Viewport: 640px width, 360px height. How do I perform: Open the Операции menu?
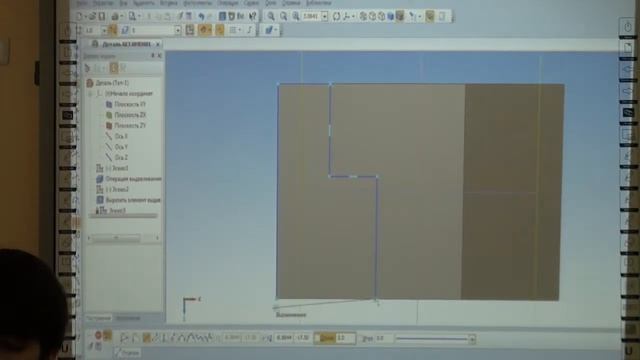click(227, 3)
